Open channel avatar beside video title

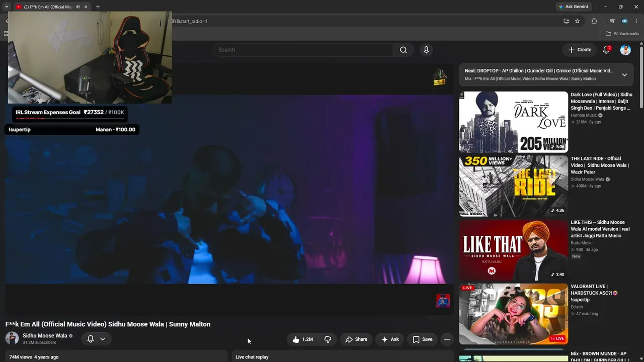point(12,338)
